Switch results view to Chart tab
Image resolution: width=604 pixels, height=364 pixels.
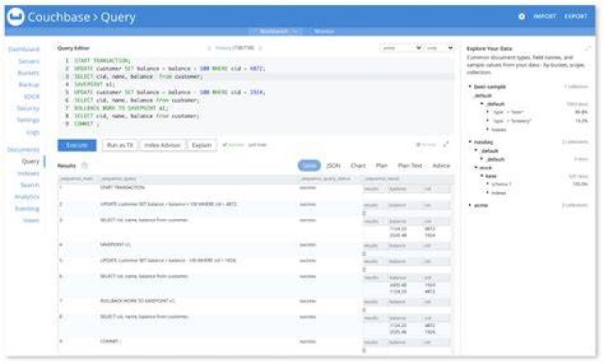[358, 165]
